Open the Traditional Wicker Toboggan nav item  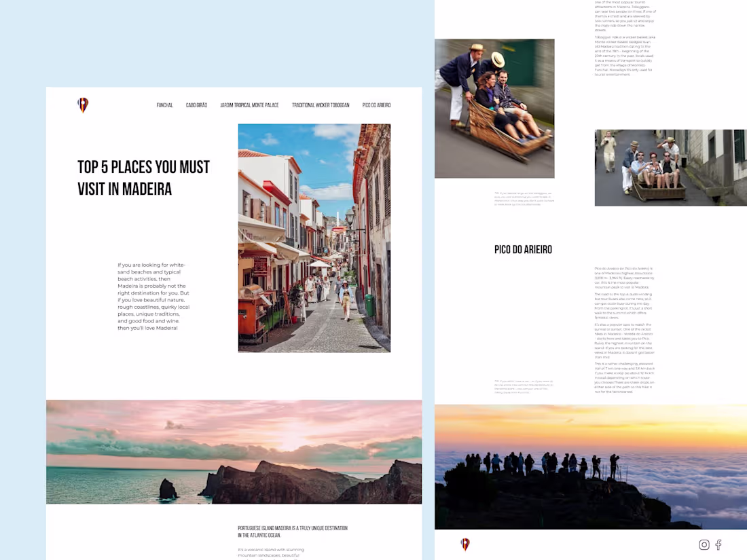tap(321, 105)
